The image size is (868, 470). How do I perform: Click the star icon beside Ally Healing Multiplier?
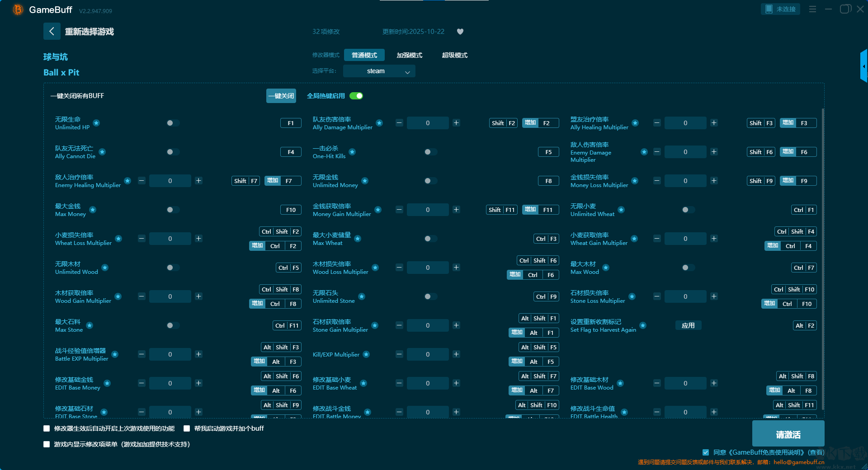tap(635, 123)
